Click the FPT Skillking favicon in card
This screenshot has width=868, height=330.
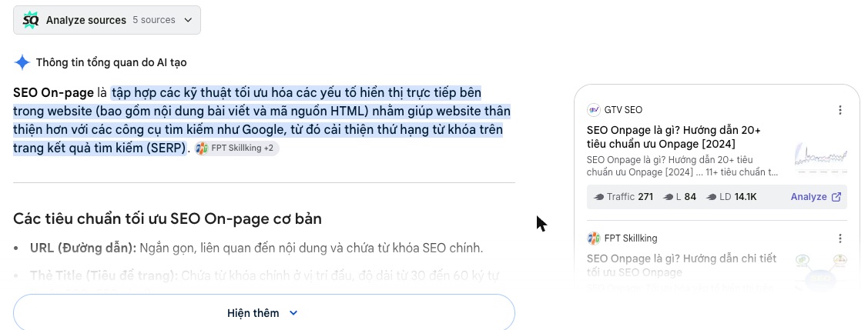click(x=593, y=238)
